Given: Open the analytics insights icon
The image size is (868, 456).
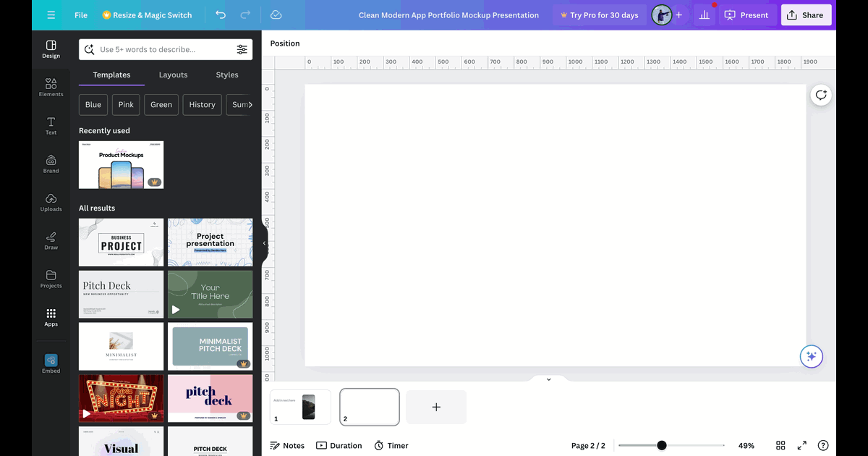Looking at the screenshot, I should pos(704,15).
